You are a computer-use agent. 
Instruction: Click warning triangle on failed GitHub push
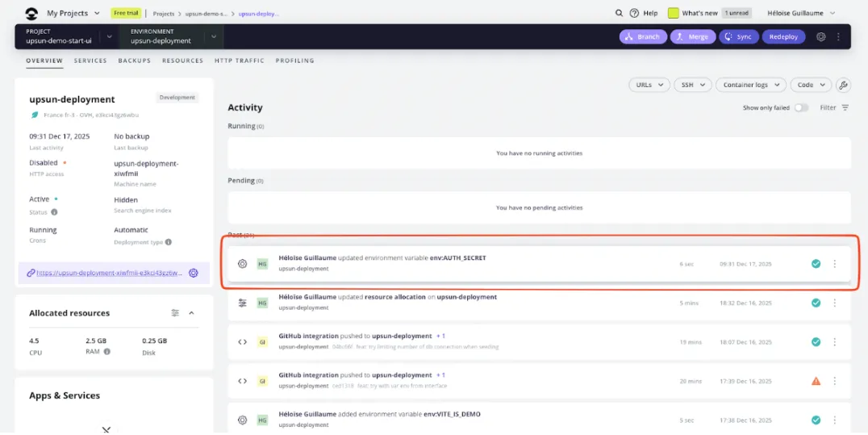coord(816,381)
